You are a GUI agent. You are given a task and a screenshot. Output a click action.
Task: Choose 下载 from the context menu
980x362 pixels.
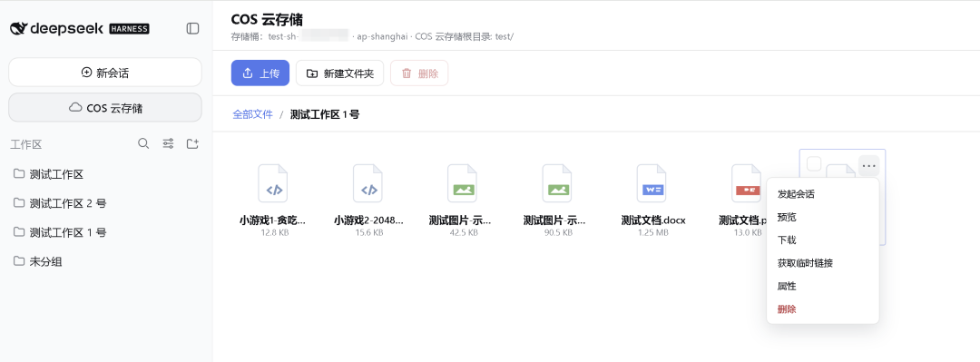tap(822, 240)
